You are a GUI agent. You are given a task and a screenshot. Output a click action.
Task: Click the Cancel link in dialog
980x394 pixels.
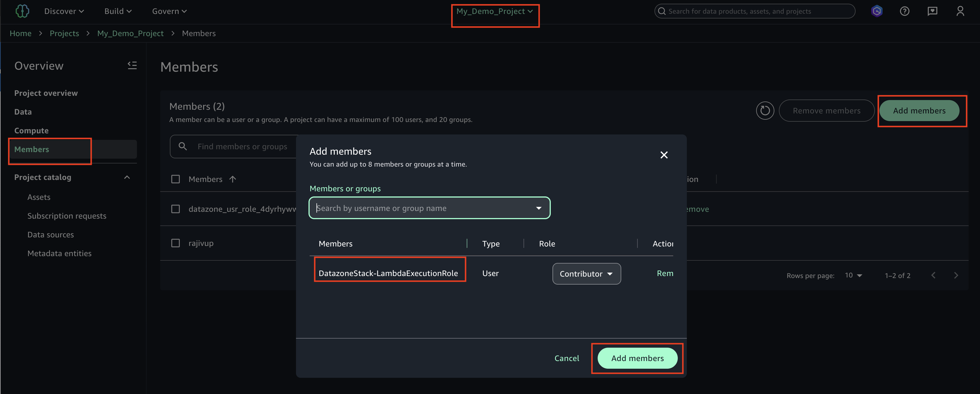tap(566, 358)
